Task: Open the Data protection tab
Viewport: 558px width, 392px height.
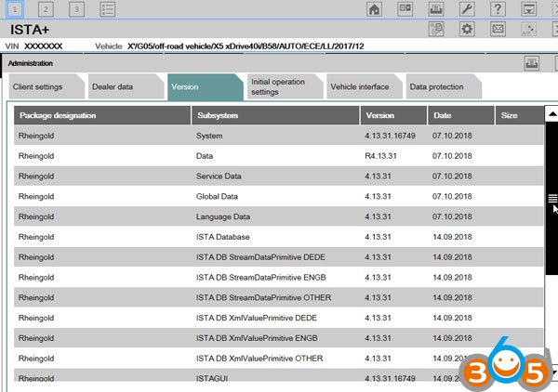Action: click(x=444, y=86)
